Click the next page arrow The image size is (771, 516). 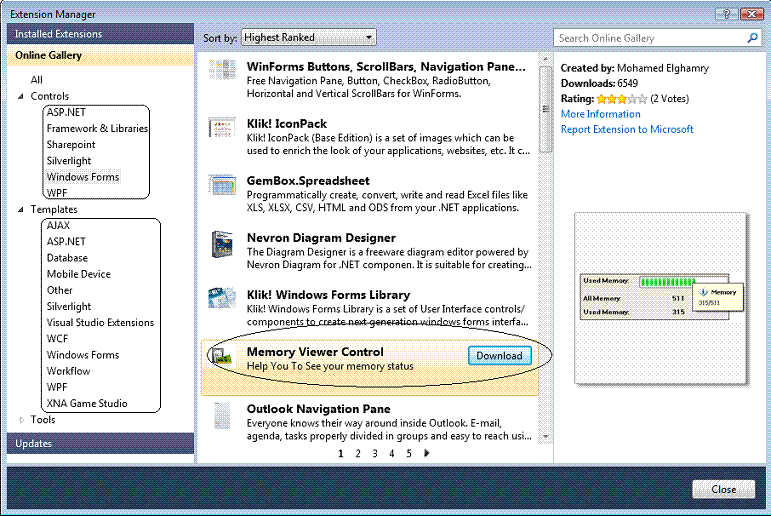[x=426, y=453]
